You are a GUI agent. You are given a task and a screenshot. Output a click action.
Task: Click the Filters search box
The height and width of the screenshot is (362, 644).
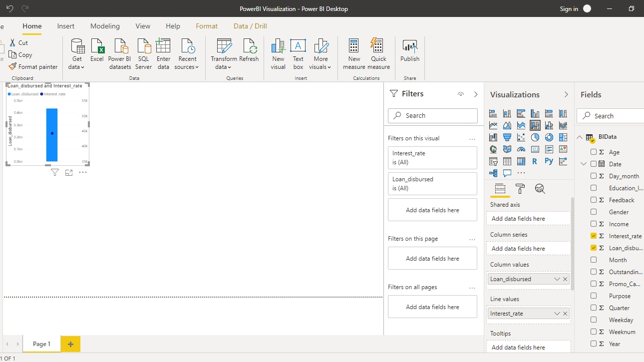click(432, 115)
